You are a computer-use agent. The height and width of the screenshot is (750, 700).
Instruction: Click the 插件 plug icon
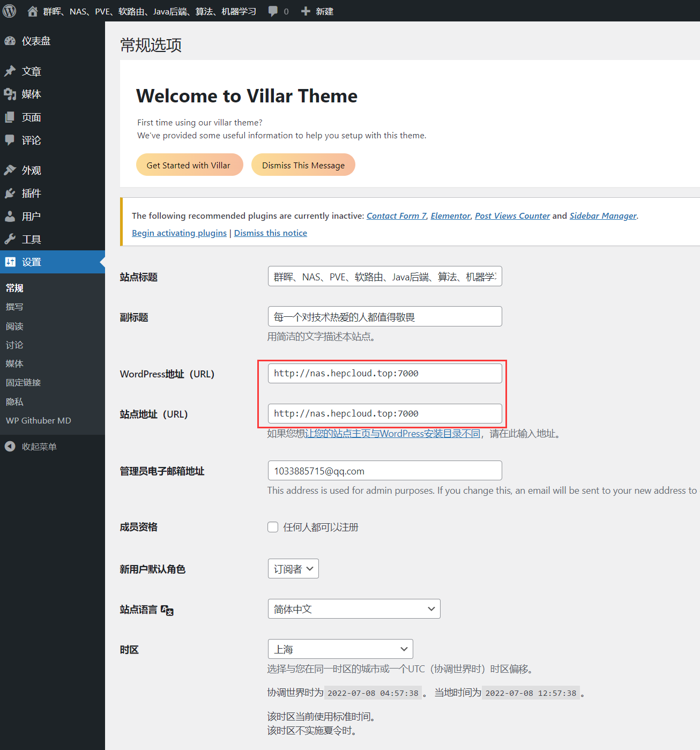[x=10, y=193]
